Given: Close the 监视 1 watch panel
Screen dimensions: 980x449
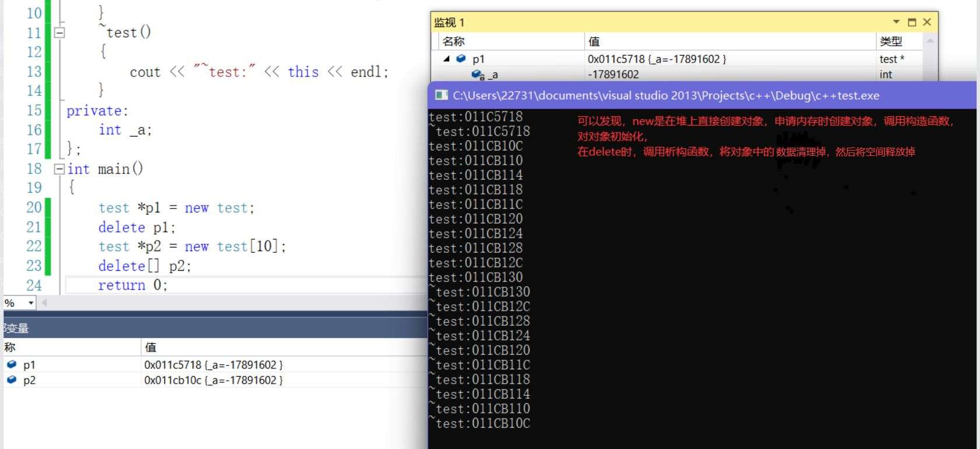Looking at the screenshot, I should pyautogui.click(x=927, y=22).
